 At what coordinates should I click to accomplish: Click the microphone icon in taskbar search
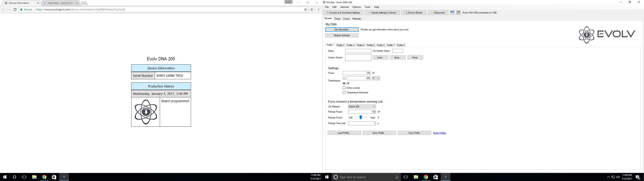[x=396, y=177]
